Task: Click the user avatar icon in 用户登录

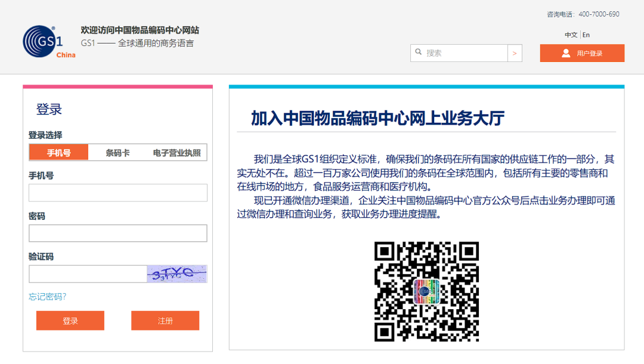Action: coord(566,53)
